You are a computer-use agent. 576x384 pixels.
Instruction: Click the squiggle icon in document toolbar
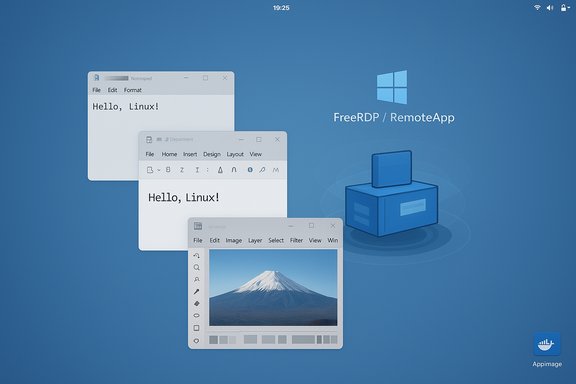click(x=276, y=170)
